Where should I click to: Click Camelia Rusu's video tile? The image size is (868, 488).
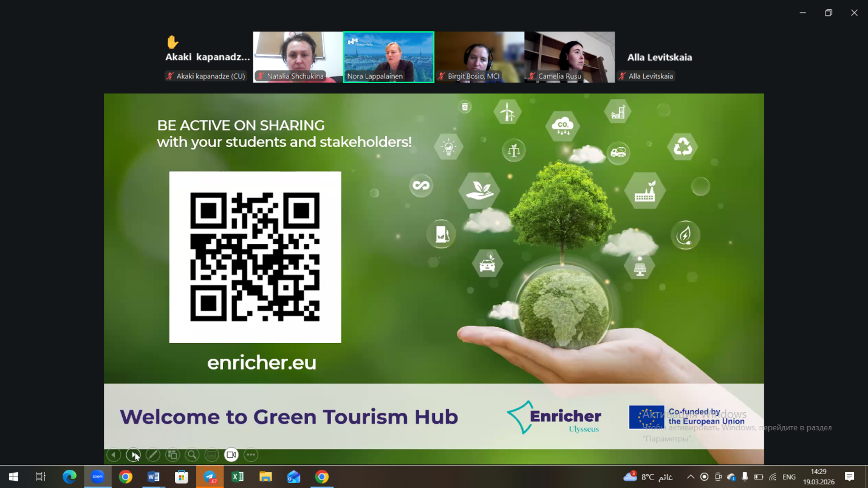pyautogui.click(x=570, y=56)
